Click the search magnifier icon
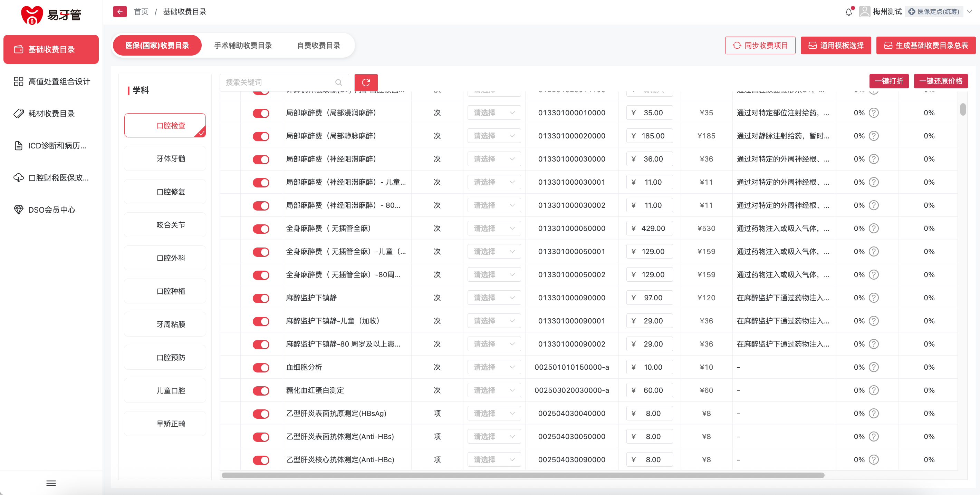The height and width of the screenshot is (495, 980). (x=339, y=82)
